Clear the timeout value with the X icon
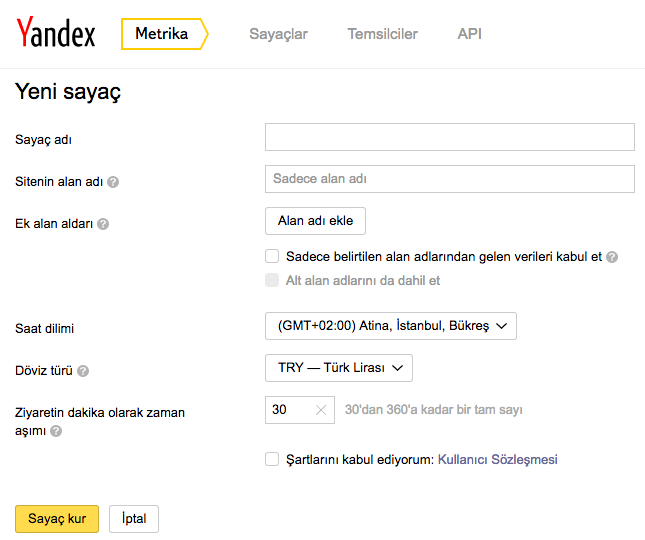This screenshot has width=645, height=540. coord(321,410)
